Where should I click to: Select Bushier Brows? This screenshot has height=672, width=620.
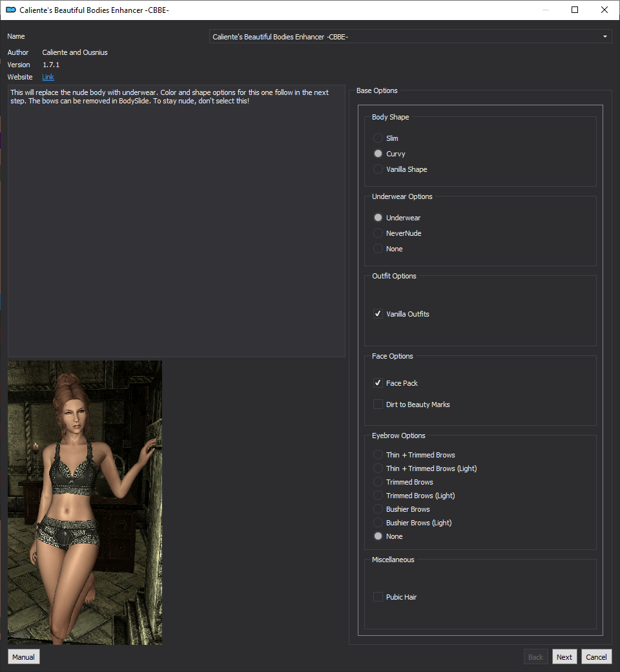[x=402, y=509]
